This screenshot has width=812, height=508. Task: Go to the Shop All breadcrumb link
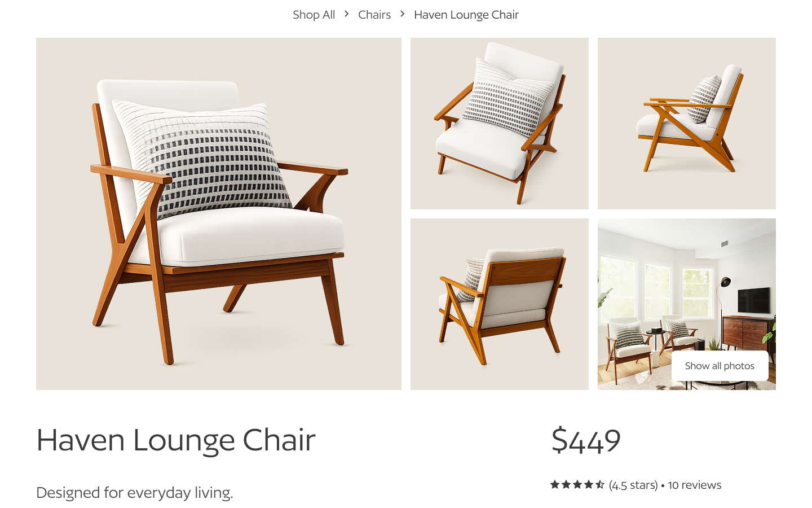[x=314, y=15]
